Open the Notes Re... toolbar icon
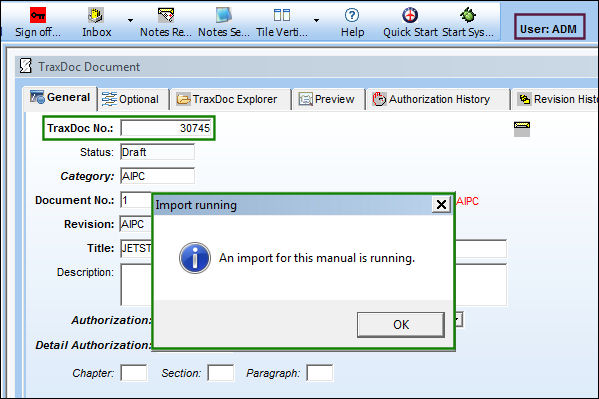 click(166, 15)
